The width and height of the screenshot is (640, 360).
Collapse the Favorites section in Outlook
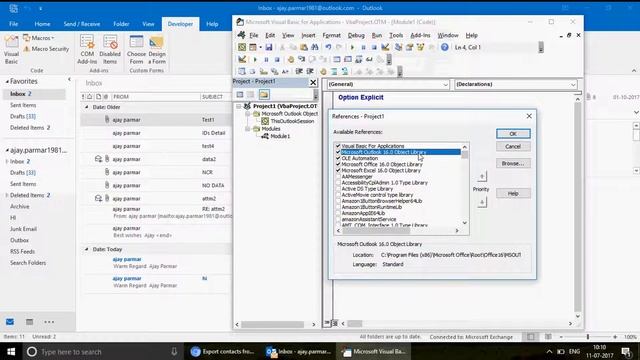point(7,82)
